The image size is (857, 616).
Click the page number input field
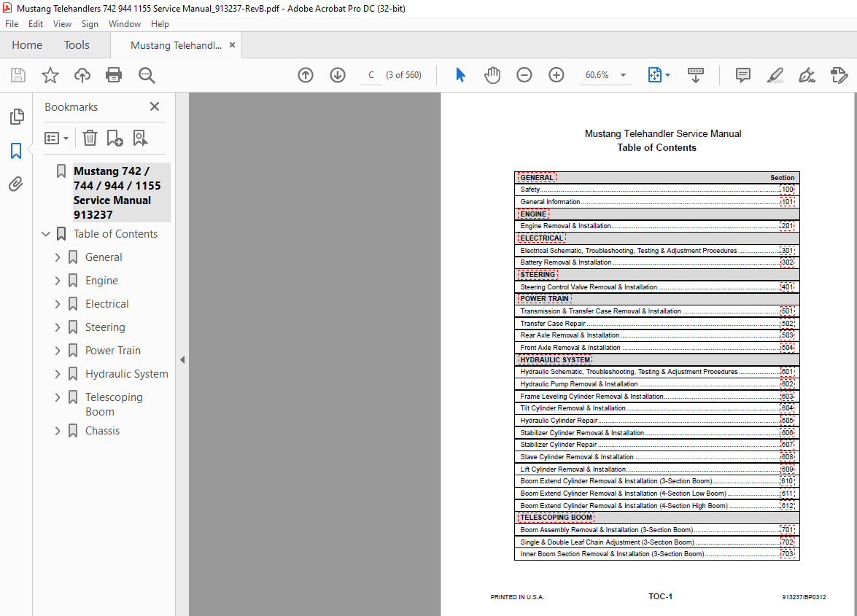point(371,75)
